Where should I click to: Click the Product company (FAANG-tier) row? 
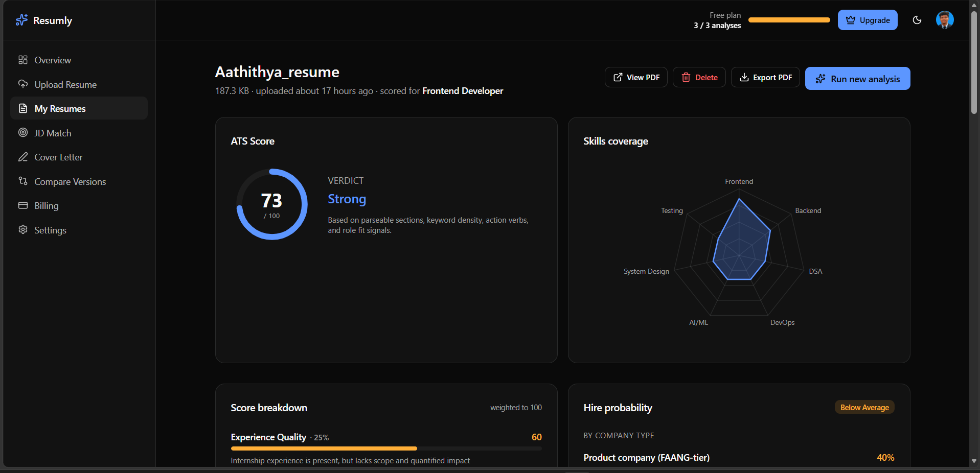(739, 458)
